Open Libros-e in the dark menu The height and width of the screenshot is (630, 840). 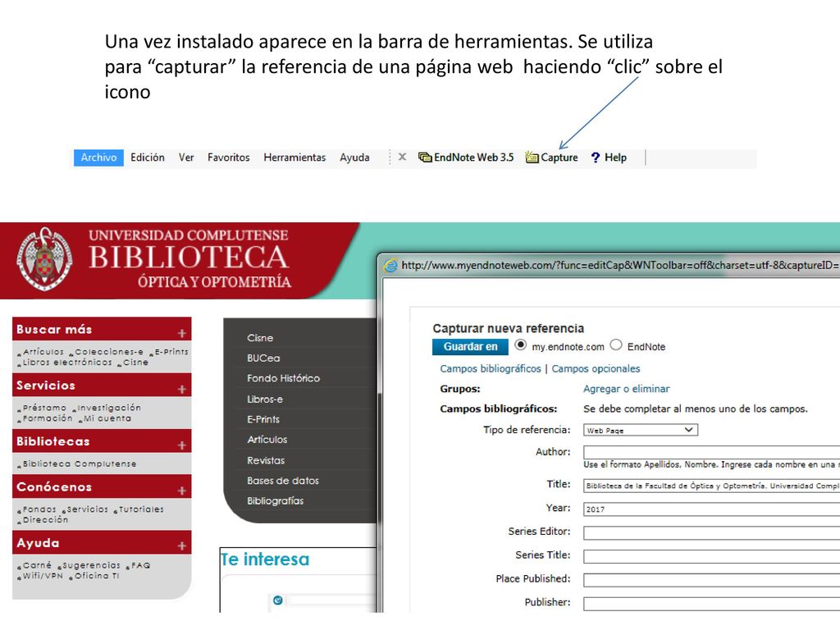(x=265, y=399)
